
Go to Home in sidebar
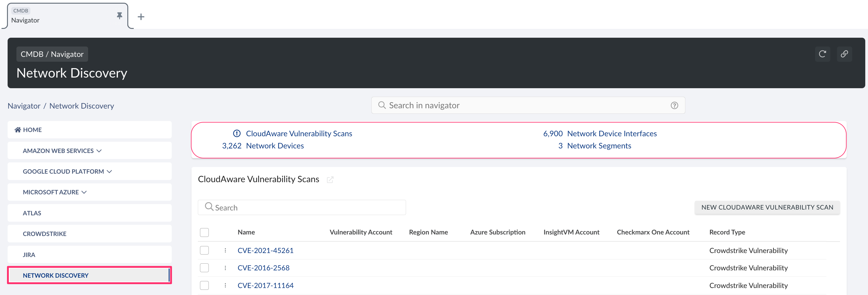click(32, 130)
